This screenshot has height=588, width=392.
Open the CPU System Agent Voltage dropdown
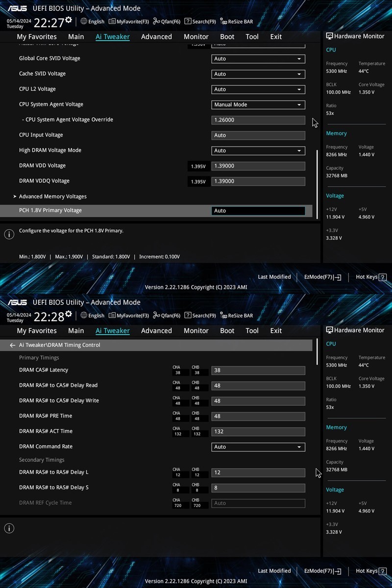pos(258,104)
